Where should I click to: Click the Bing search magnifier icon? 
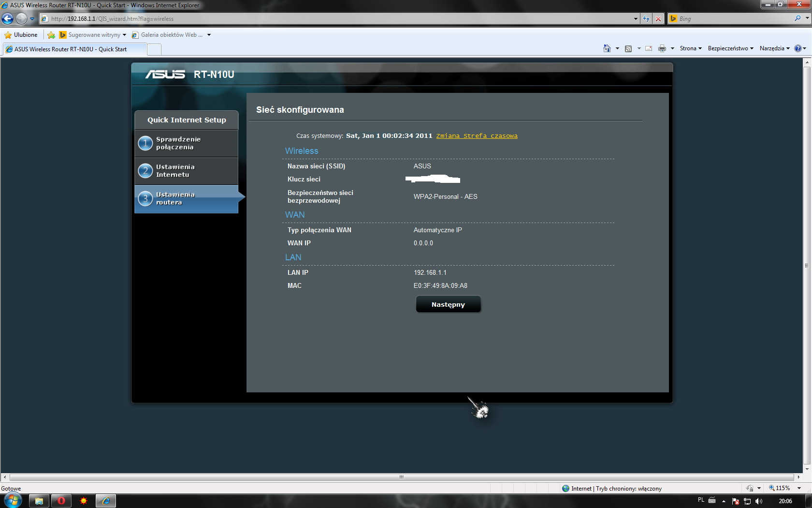(x=797, y=18)
